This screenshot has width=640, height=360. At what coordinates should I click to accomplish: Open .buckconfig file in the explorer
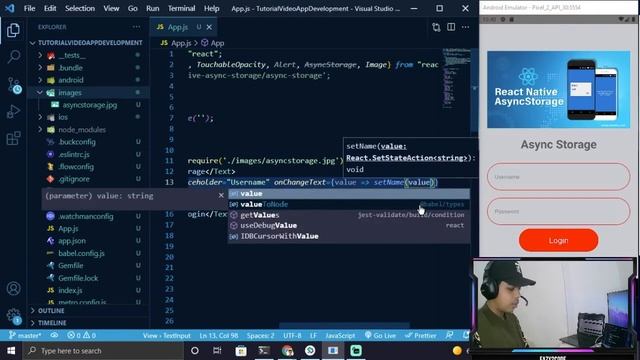[77, 142]
